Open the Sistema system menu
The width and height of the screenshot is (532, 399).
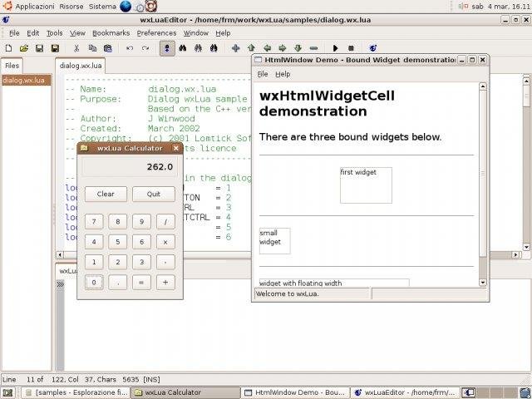pyautogui.click(x=102, y=7)
